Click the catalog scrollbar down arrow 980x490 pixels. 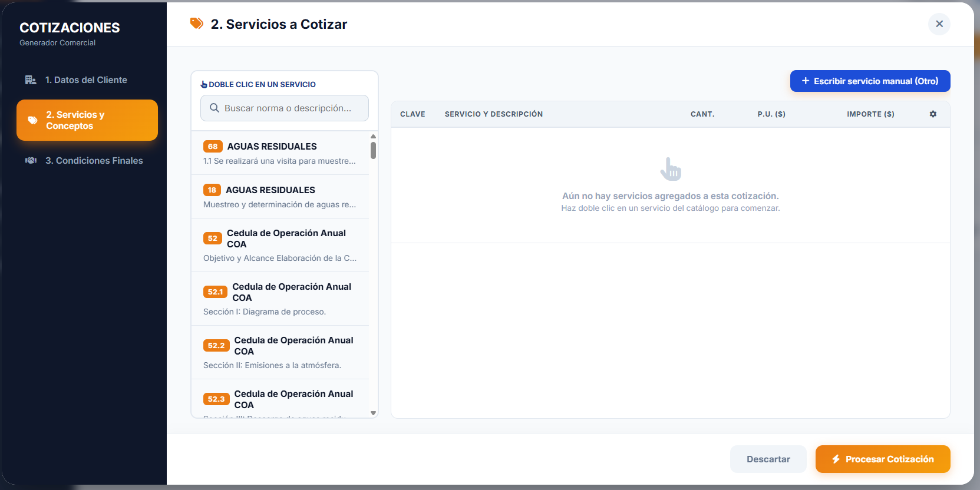(373, 413)
